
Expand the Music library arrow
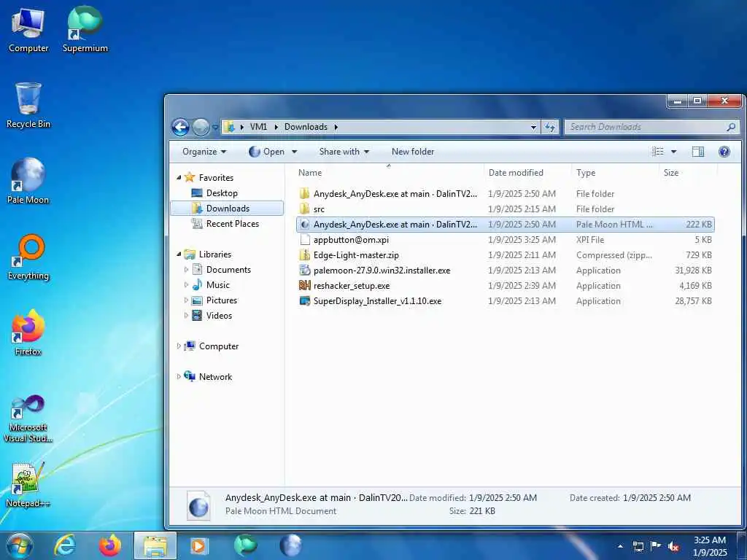click(186, 285)
